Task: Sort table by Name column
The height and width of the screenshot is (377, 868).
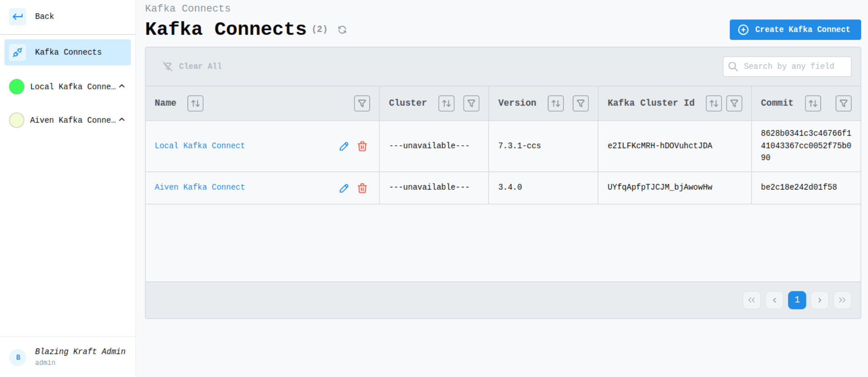Action: pyautogui.click(x=195, y=103)
